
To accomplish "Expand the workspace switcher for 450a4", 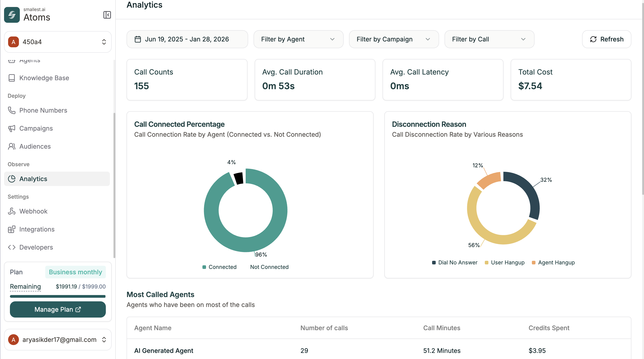I will 104,42.
